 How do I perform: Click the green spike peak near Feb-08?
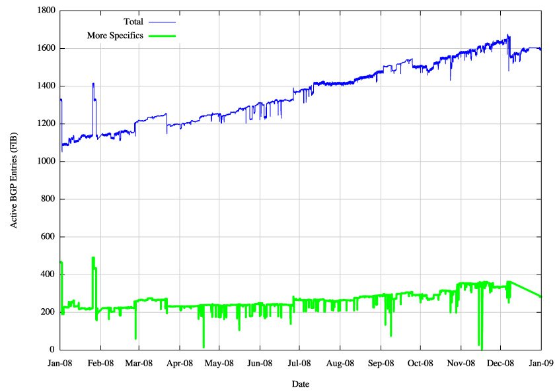[x=93, y=258]
